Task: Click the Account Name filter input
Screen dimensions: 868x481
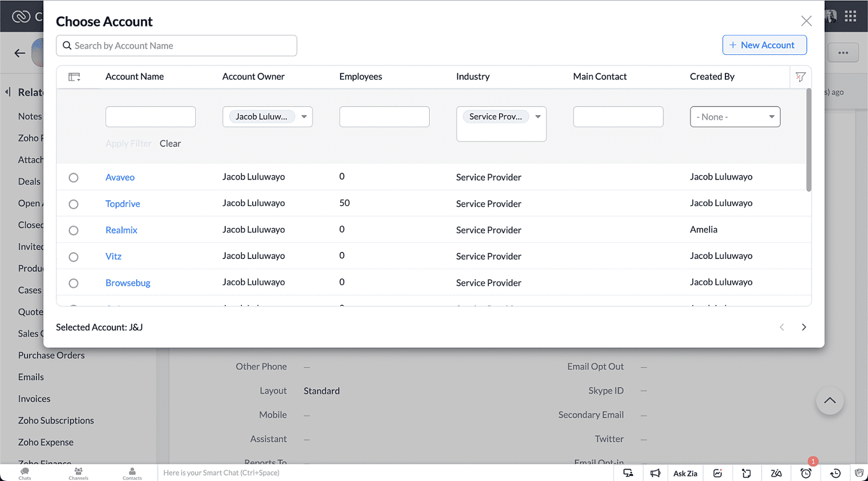Action: pos(150,117)
